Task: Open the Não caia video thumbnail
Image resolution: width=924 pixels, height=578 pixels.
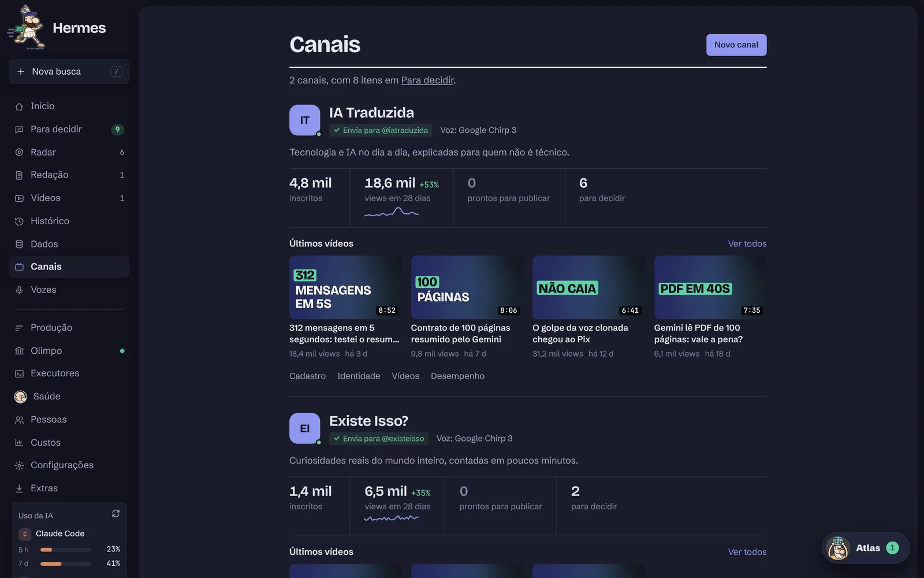Action: (x=588, y=287)
